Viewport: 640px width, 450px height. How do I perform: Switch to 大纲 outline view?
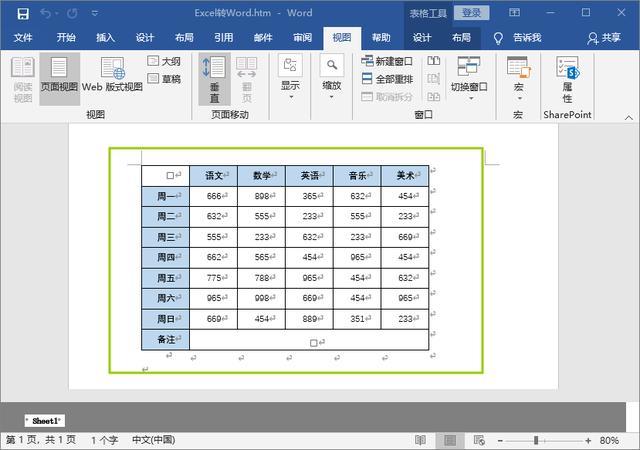coord(164,61)
